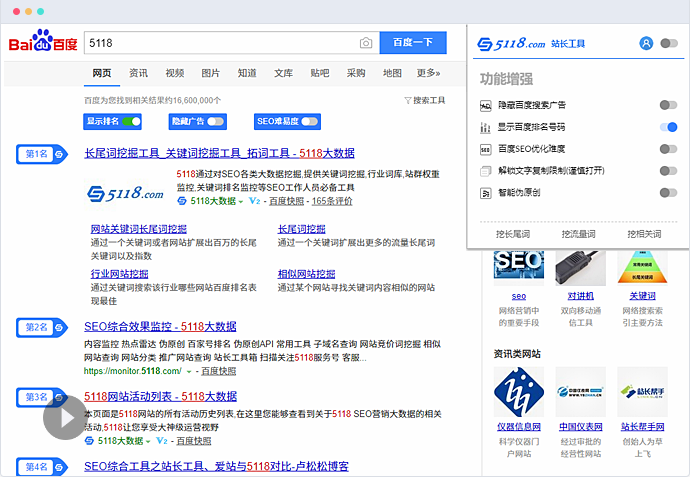690x477 pixels.
Task: Expand 5118大数据 dropdown in first result
Action: (x=241, y=202)
